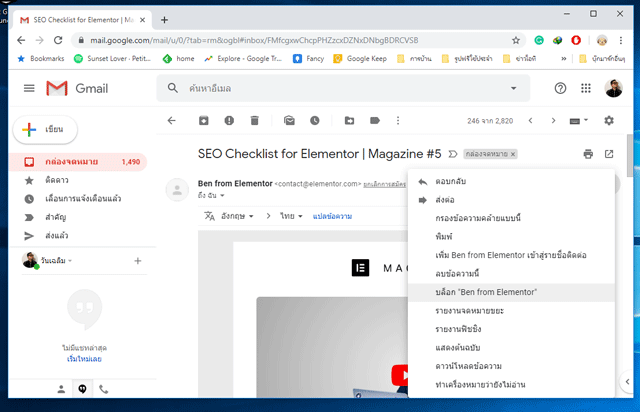
Task: Go to newer email with left chevron
Action: (530, 120)
